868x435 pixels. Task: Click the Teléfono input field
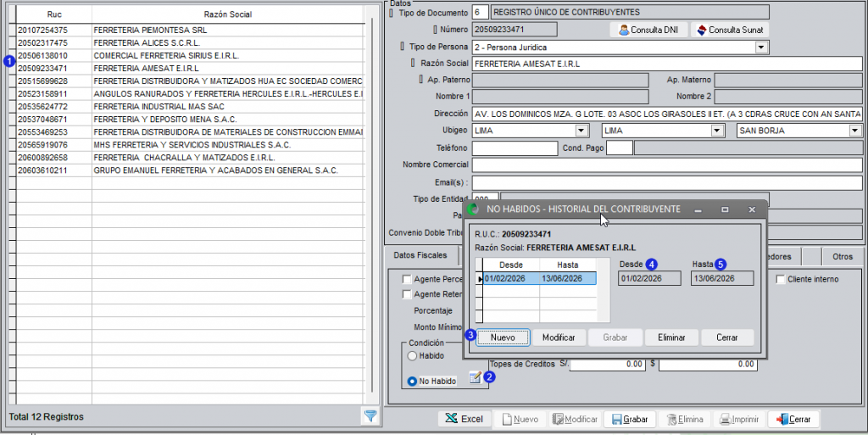(x=515, y=148)
